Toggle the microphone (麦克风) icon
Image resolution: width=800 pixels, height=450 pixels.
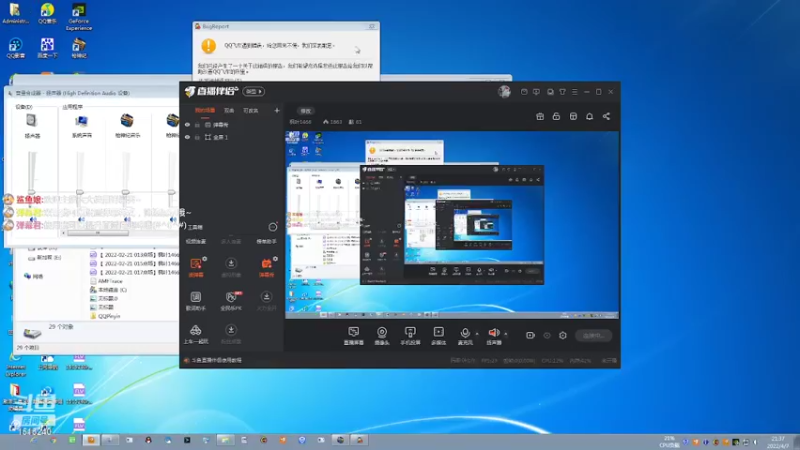(465, 333)
